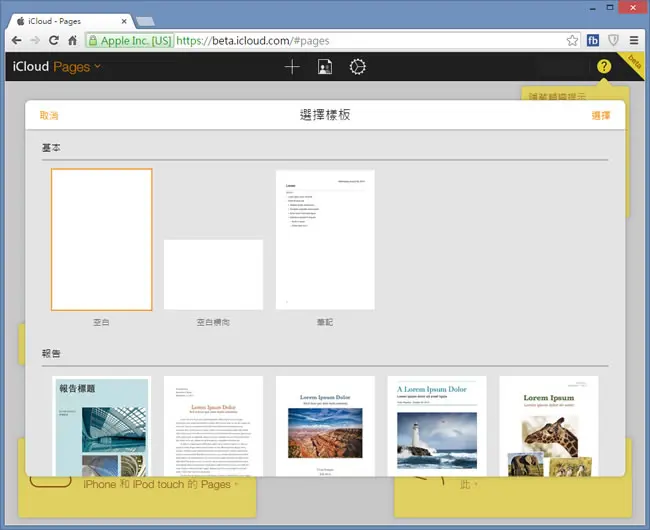Viewport: 650px width, 530px height.
Task: Select the 空白橫向 landscape blank template
Action: [x=213, y=274]
